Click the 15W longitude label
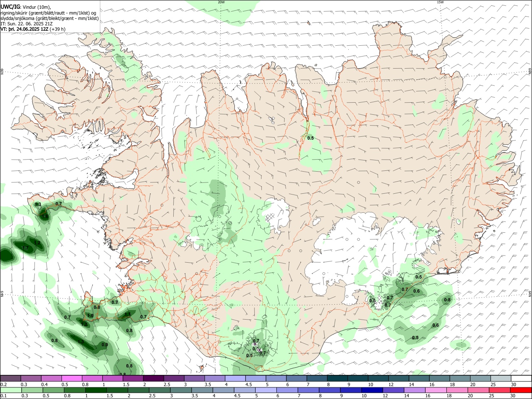Viewport: 532px width, 399px height. tap(440, 2)
